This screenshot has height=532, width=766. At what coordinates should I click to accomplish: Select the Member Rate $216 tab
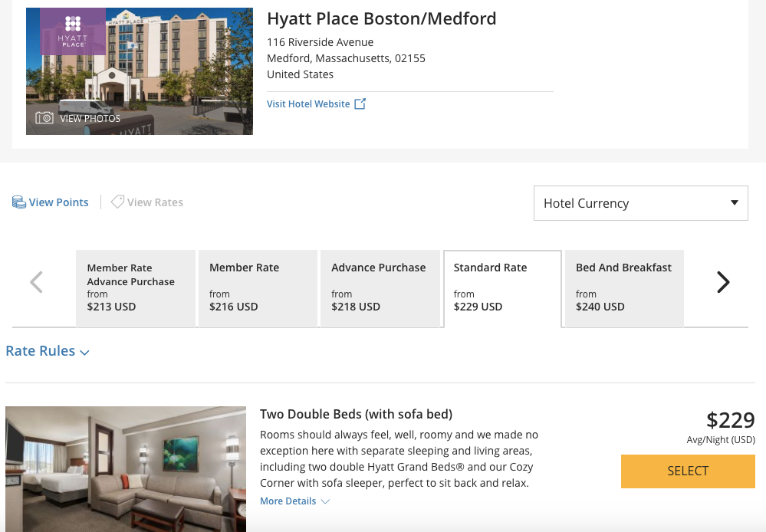coord(257,288)
